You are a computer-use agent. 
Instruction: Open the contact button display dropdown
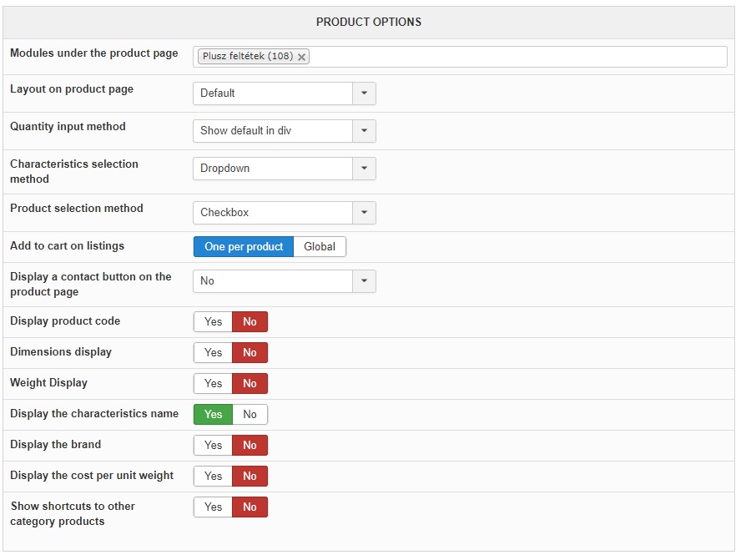(284, 281)
